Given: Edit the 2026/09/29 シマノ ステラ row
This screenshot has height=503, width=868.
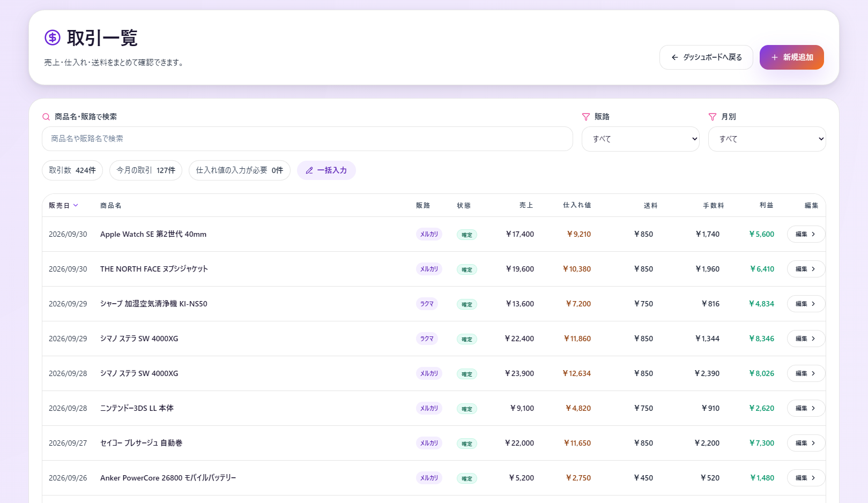Looking at the screenshot, I should tap(806, 339).
